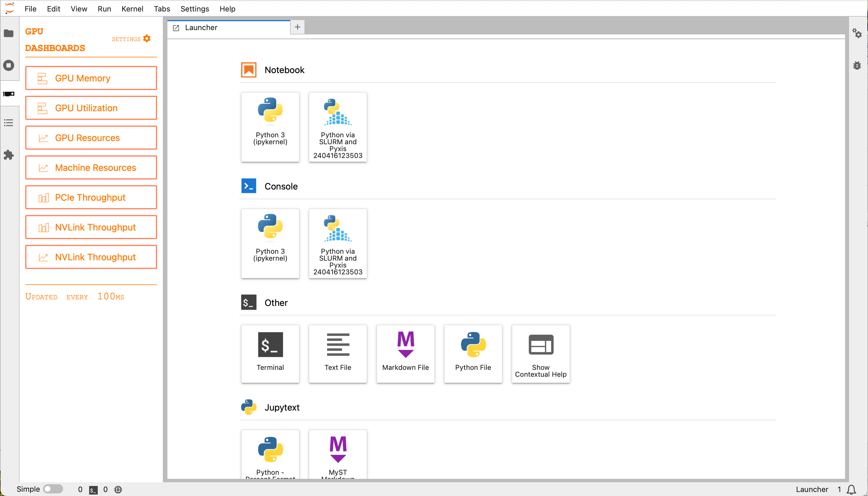The width and height of the screenshot is (868, 496).
Task: Create Jupytext Python Percent Format notebook
Action: tap(270, 454)
